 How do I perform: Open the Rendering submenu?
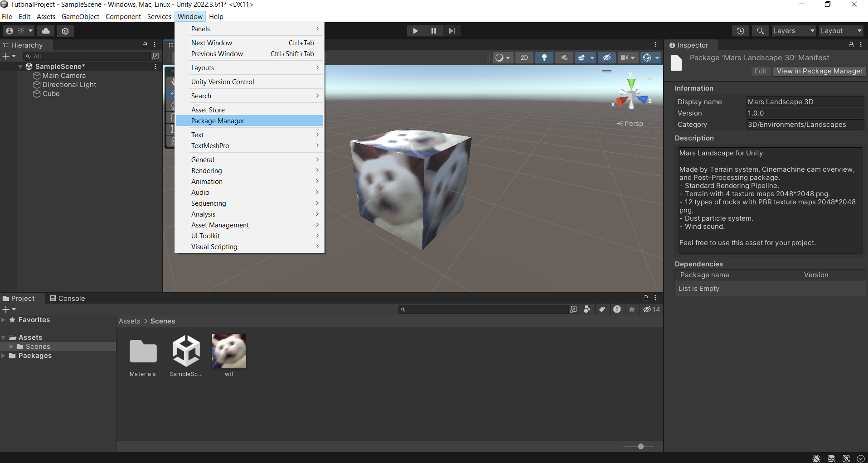click(249, 171)
